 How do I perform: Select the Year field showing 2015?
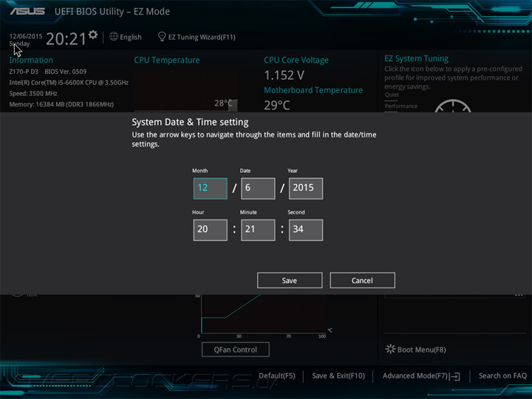point(306,188)
